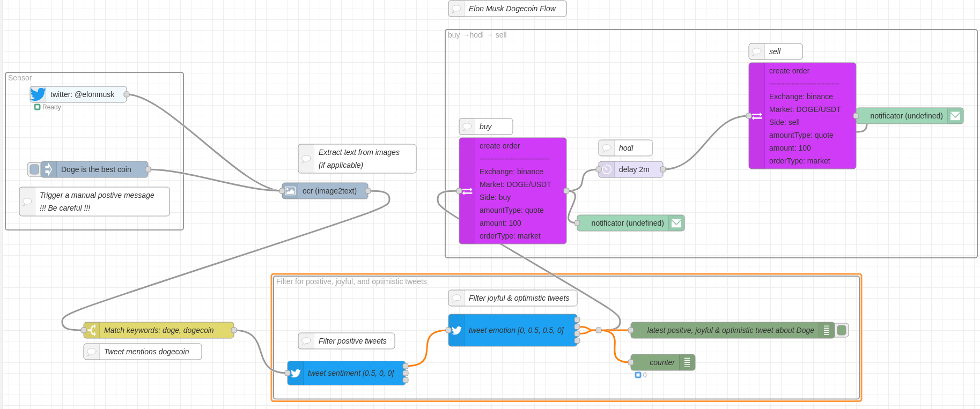Click the debug list icon on counter node
This screenshot has width=980, height=409.
(x=687, y=362)
